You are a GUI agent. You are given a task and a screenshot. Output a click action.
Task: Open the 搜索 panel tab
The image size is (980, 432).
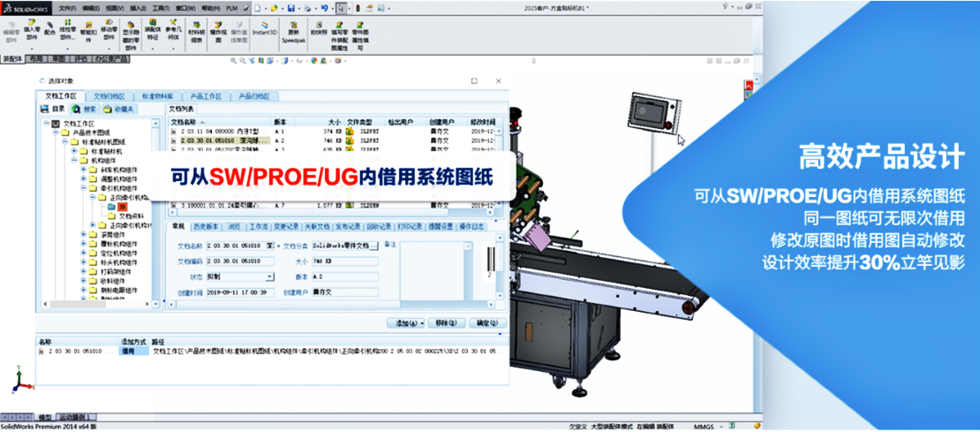85,109
